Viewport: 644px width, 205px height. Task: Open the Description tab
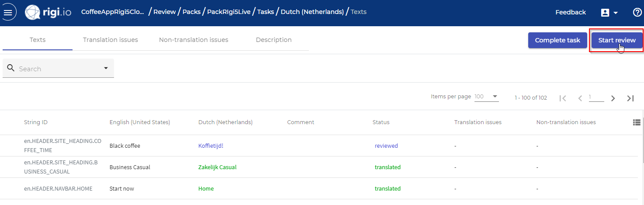[274, 40]
